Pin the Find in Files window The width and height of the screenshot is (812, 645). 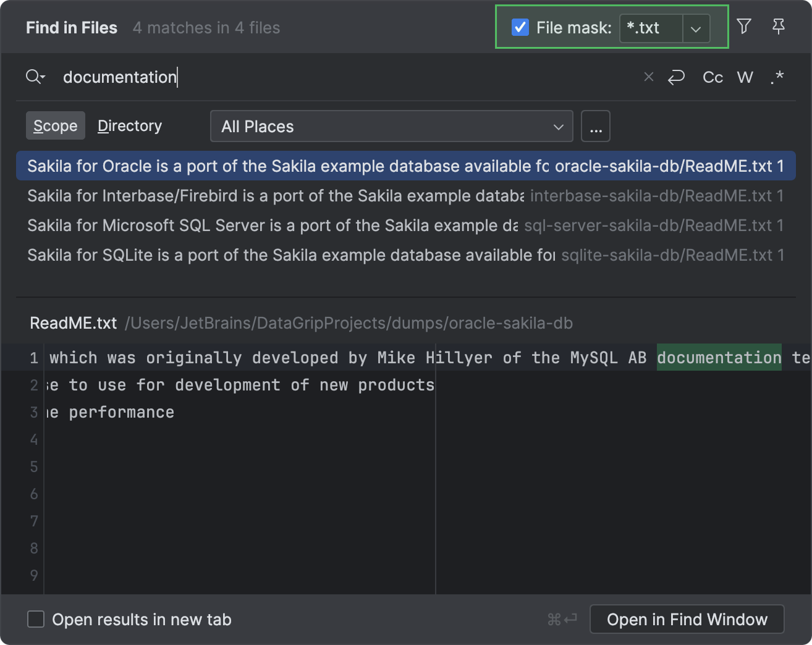pyautogui.click(x=779, y=27)
